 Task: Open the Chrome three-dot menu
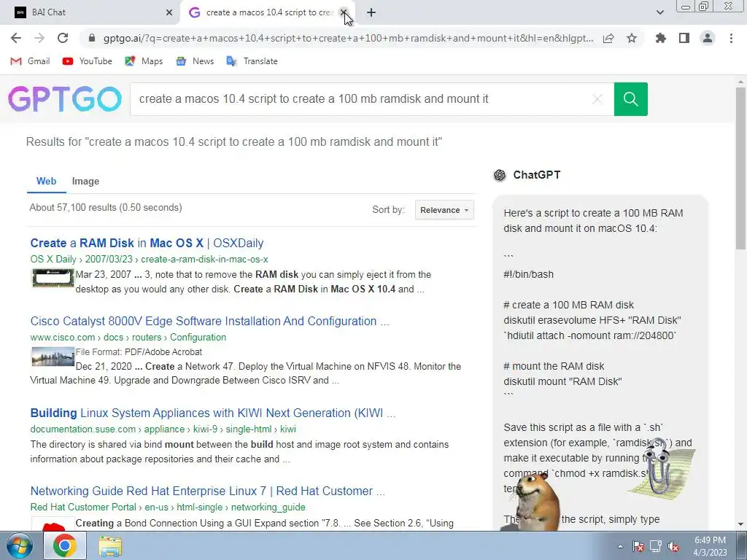(x=731, y=38)
